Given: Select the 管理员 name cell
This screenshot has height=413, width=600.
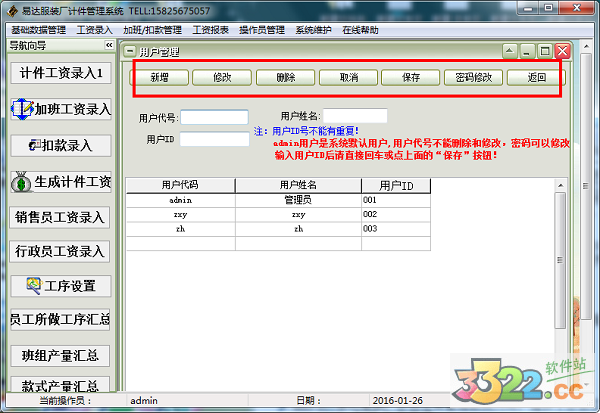Looking at the screenshot, I should tap(298, 200).
